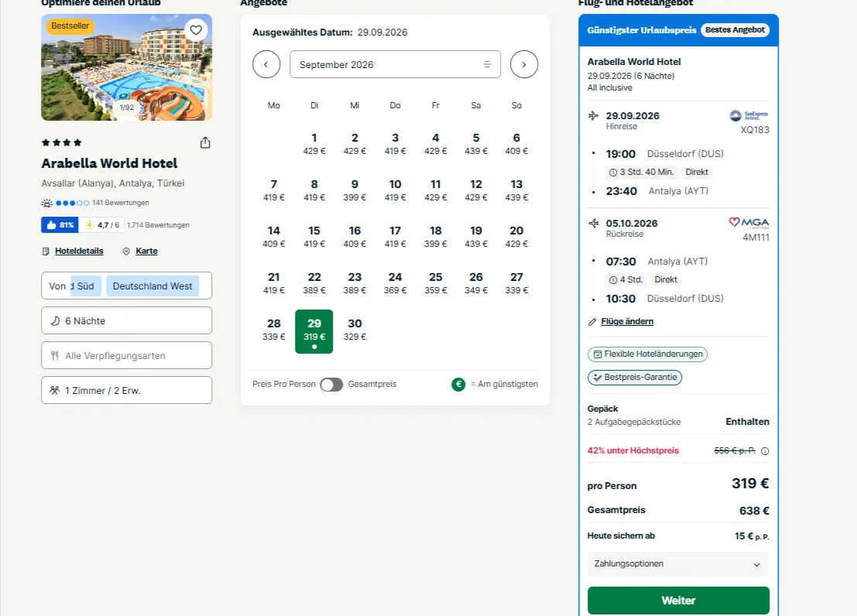
Task: Click the Gesamtpreis 638 € amount
Action: [x=754, y=511]
